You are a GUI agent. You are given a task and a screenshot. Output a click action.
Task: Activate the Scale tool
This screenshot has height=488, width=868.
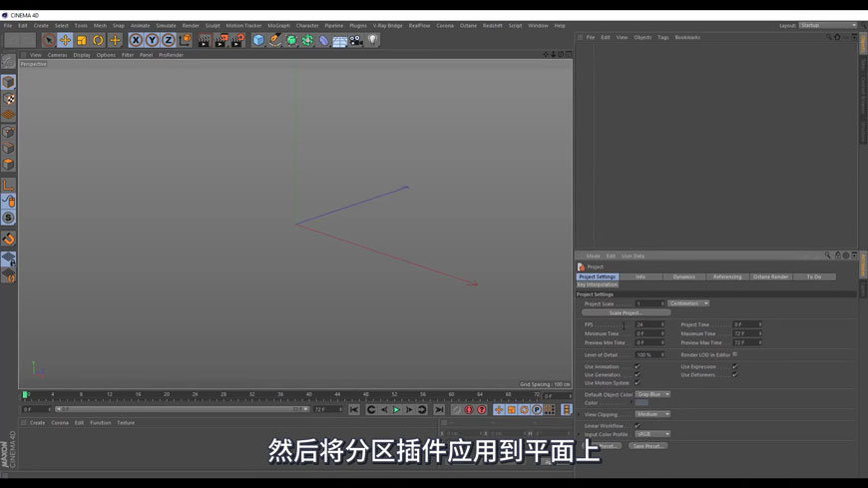pos(82,40)
